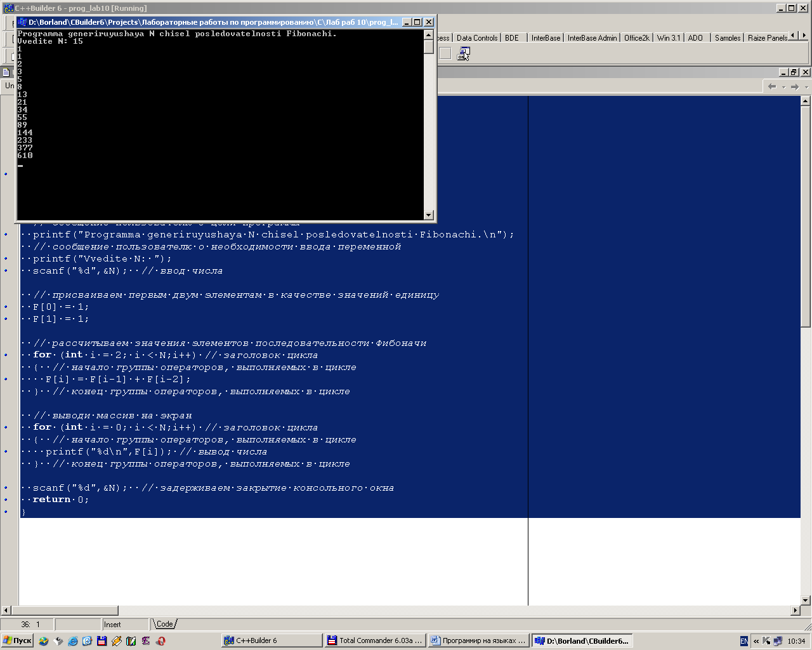Click the EN language indicator in the tray

pyautogui.click(x=744, y=641)
